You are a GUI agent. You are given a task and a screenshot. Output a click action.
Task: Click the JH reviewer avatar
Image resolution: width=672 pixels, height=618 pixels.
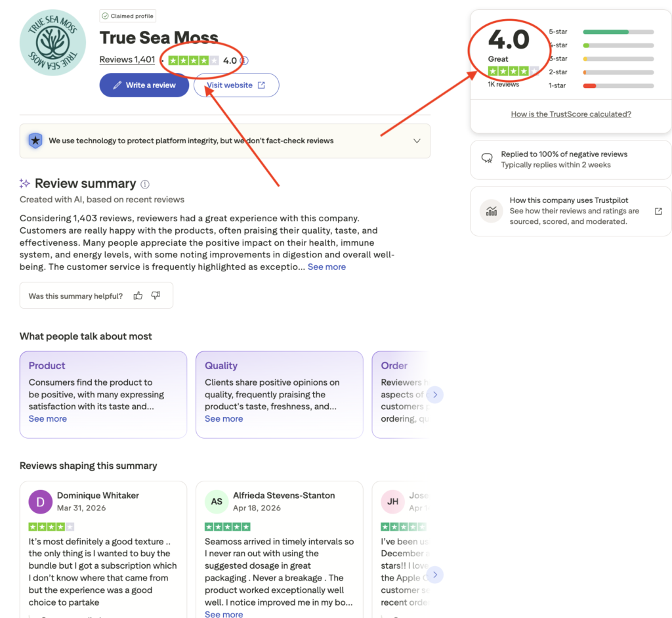392,502
